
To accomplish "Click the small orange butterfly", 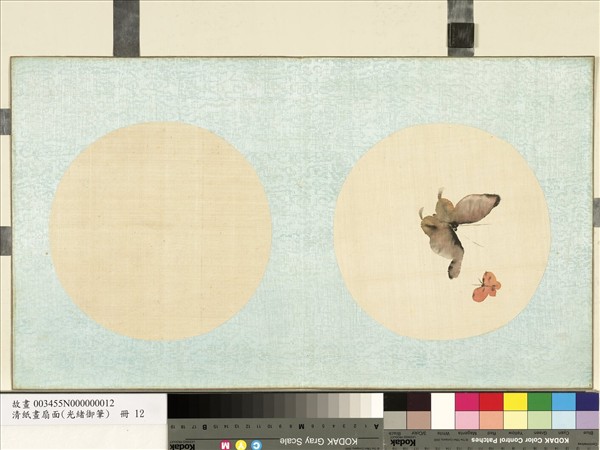I will tap(487, 286).
